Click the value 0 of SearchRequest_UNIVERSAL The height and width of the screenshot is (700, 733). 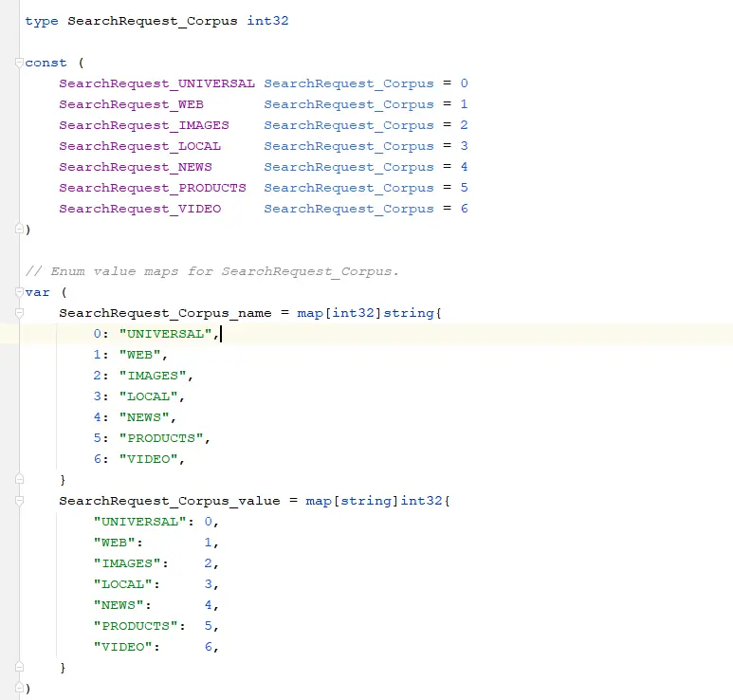[464, 83]
